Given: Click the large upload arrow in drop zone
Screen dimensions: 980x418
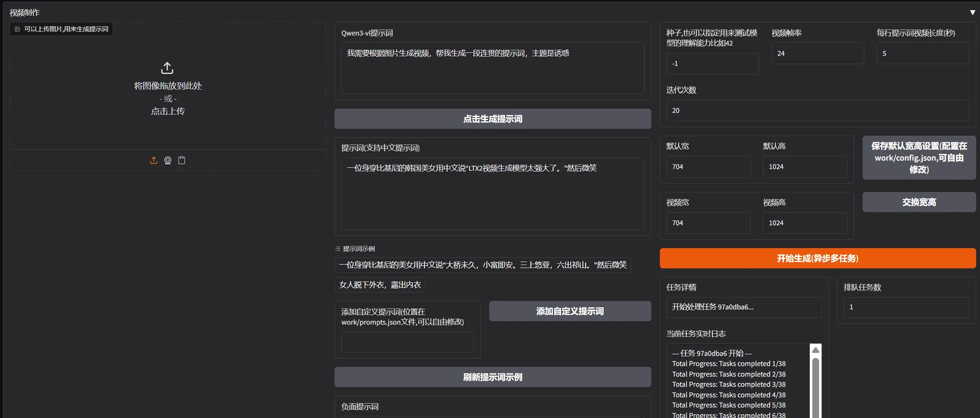Looking at the screenshot, I should tap(167, 68).
